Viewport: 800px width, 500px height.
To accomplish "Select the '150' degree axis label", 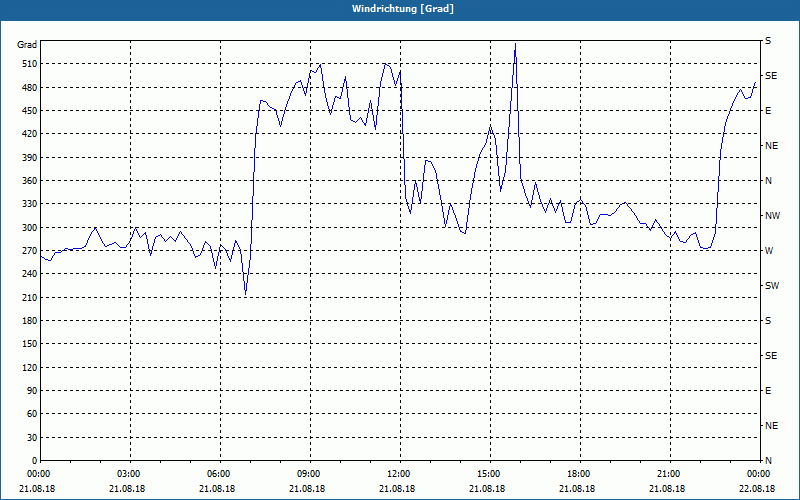I will click(x=30, y=344).
